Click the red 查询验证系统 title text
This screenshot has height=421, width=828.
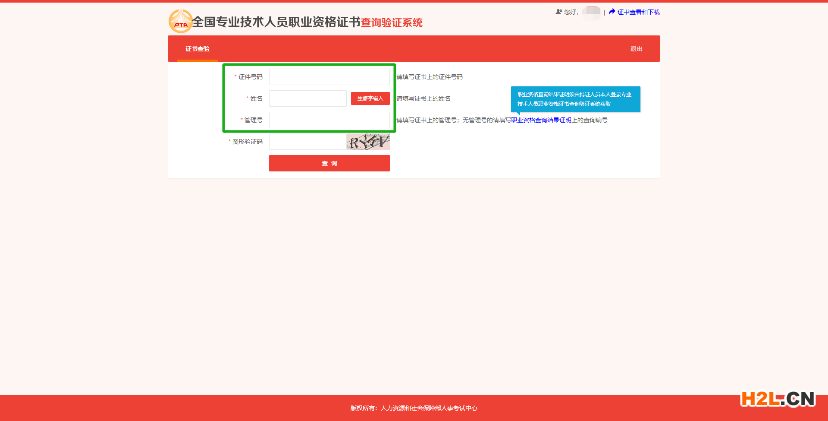click(x=392, y=23)
